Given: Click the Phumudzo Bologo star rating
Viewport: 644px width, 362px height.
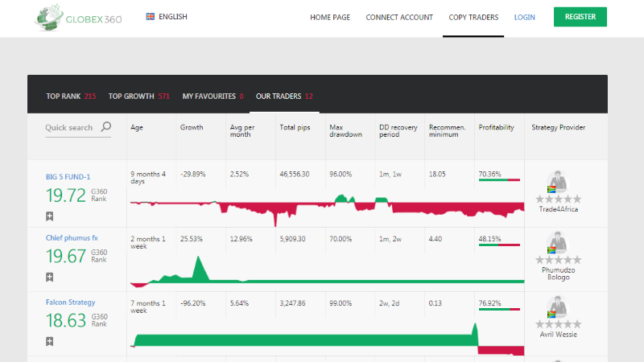Looking at the screenshot, I should point(558,260).
